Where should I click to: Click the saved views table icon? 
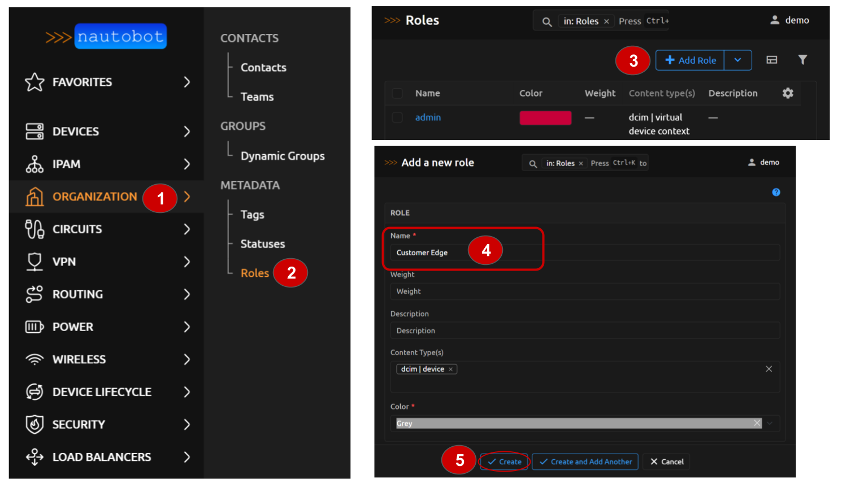pos(771,60)
